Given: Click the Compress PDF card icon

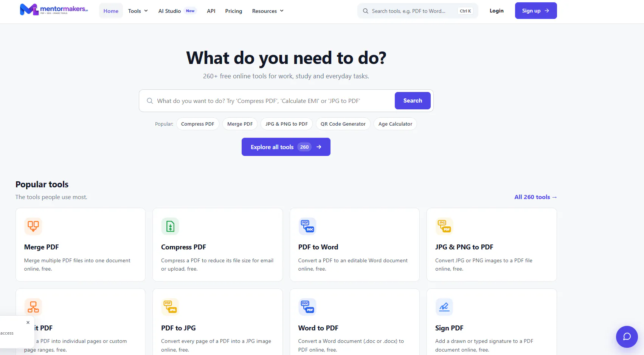Looking at the screenshot, I should pos(170,226).
